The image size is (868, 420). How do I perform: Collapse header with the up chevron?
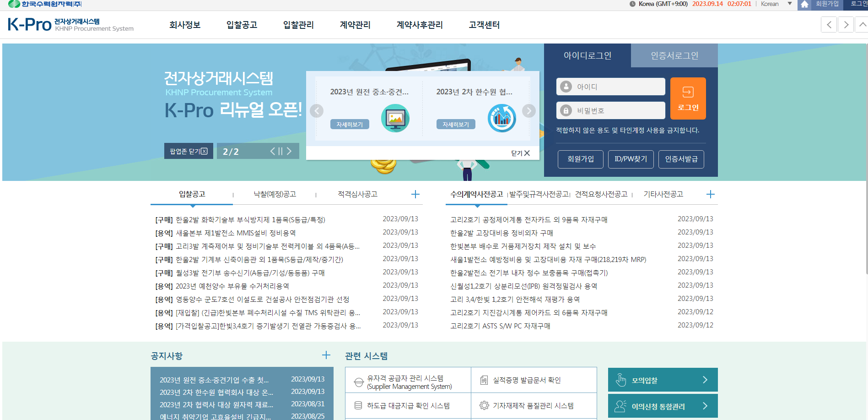(x=863, y=25)
